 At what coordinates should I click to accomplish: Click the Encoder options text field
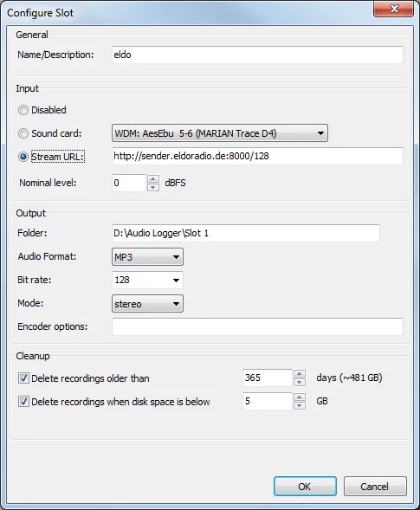[x=257, y=327]
